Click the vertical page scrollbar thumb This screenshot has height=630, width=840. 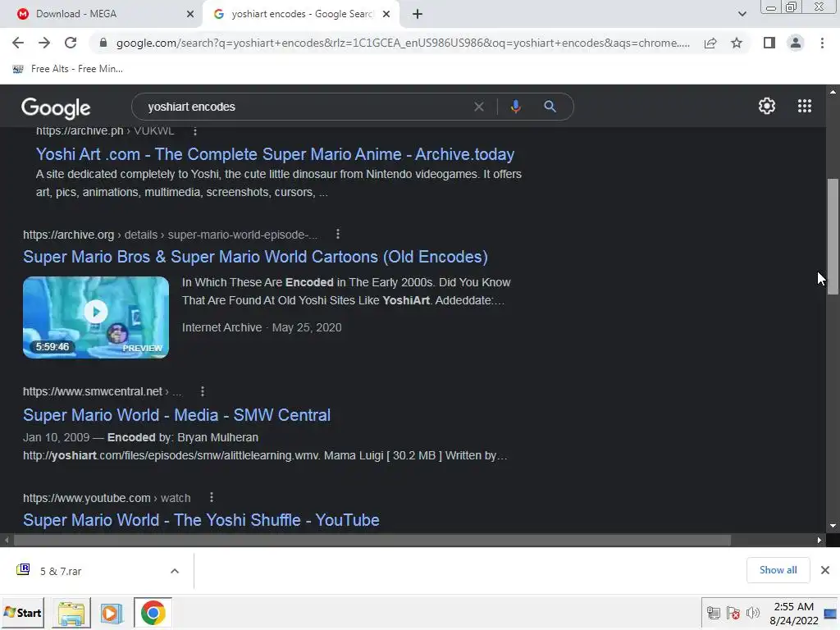(833, 236)
